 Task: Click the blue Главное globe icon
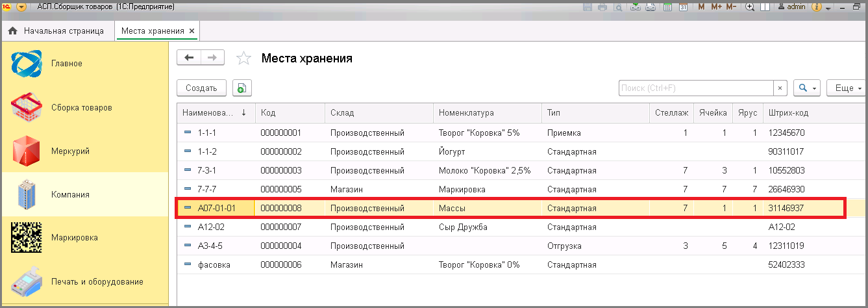point(27,64)
